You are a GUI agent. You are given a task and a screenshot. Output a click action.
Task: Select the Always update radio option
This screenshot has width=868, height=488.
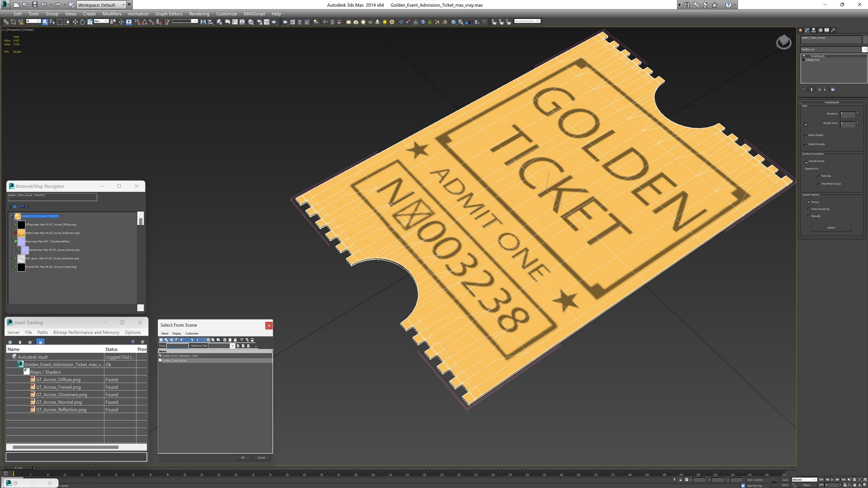(809, 202)
